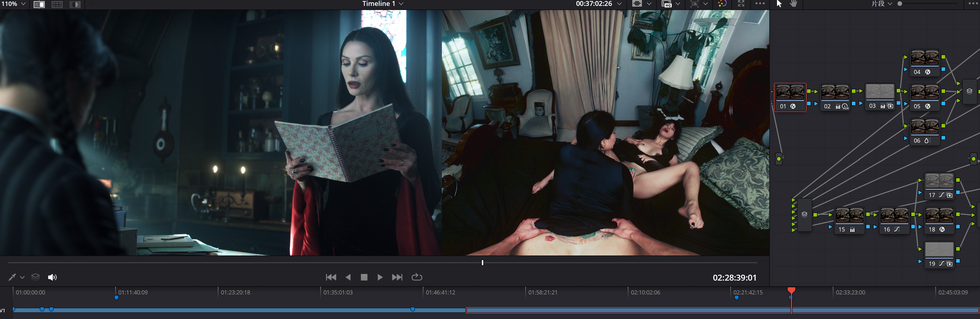
Task: Open the viewer three-dot options menu
Action: pyautogui.click(x=760, y=4)
